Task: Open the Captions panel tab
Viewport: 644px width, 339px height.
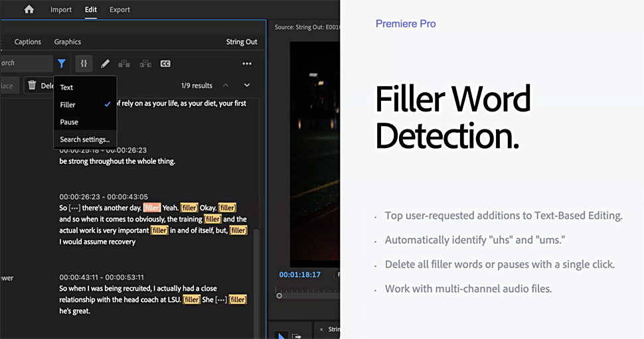Action: click(x=27, y=42)
